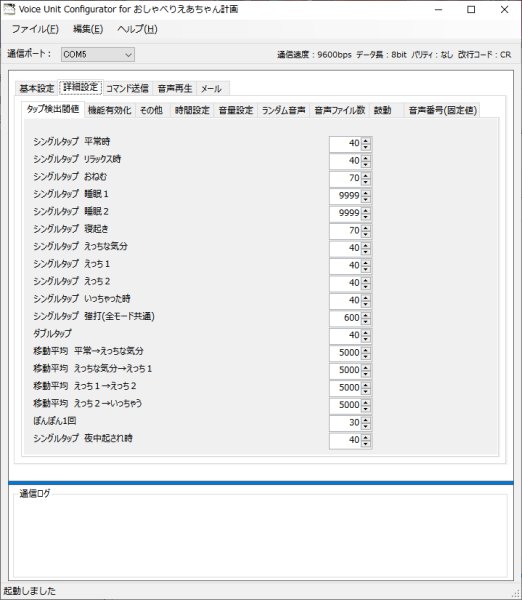Decrease ダブルタップ value with down arrow
This screenshot has width=522, height=600.
click(366, 339)
